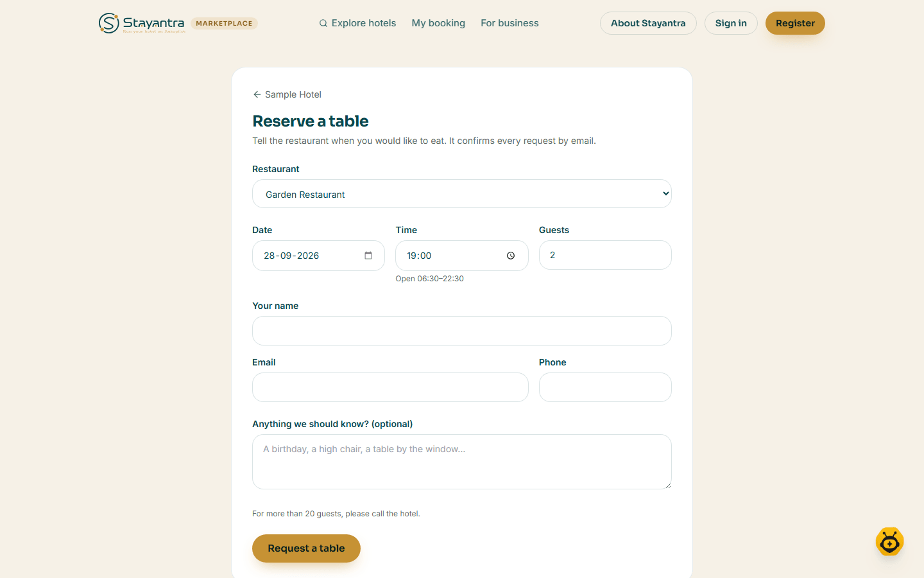Click the 'Open 06:30–22:30' hours note
This screenshot has width=924, height=578.
429,279
